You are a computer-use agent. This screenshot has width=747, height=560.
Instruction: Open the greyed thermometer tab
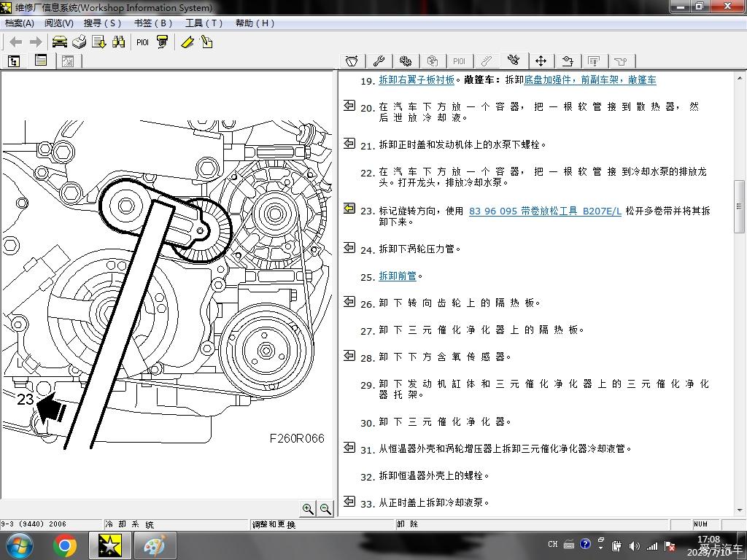487,61
